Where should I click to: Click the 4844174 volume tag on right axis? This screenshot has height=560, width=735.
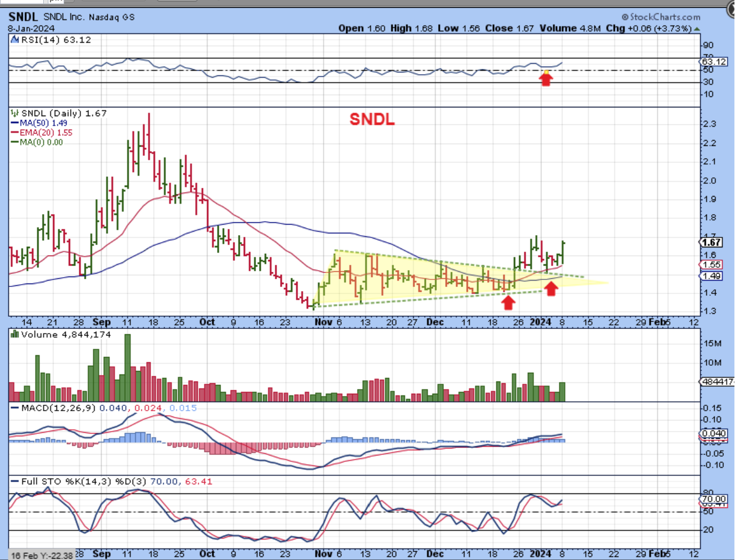pyautogui.click(x=717, y=381)
